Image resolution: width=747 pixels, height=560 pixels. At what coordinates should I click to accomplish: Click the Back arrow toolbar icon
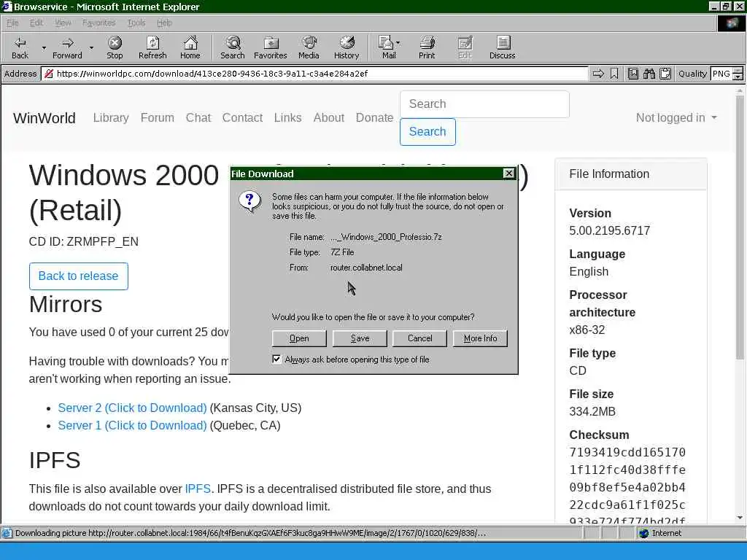pyautogui.click(x=20, y=43)
